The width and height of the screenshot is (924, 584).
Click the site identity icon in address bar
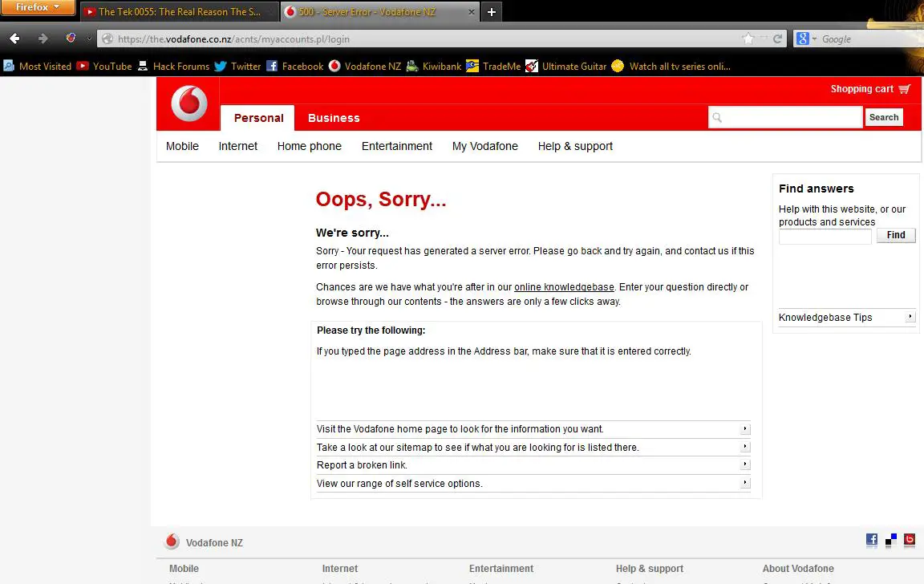[x=107, y=39]
